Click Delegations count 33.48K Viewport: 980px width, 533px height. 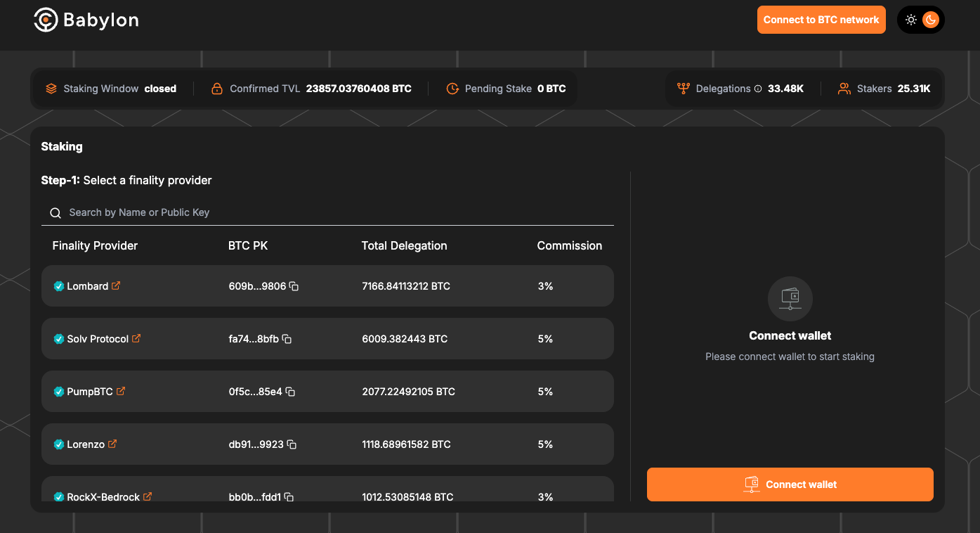785,89
